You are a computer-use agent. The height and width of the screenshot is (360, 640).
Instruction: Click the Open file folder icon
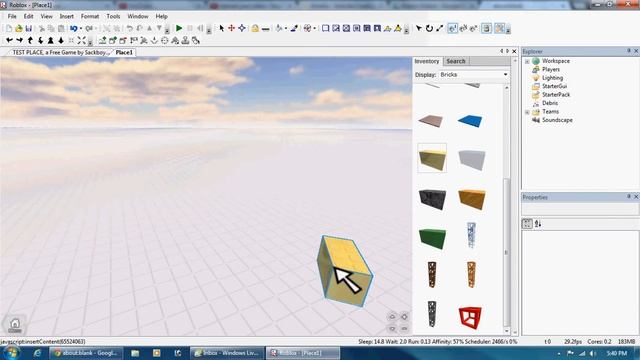coord(18,29)
